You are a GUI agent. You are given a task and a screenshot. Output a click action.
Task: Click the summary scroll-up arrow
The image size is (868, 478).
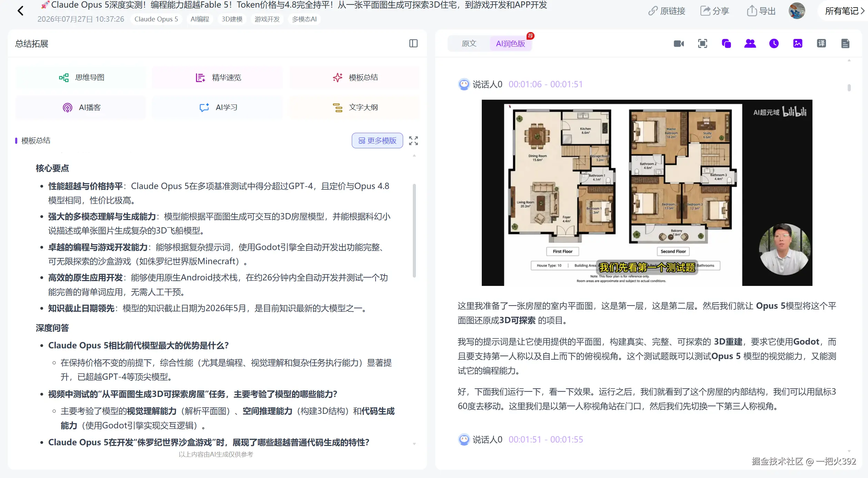pyautogui.click(x=414, y=156)
